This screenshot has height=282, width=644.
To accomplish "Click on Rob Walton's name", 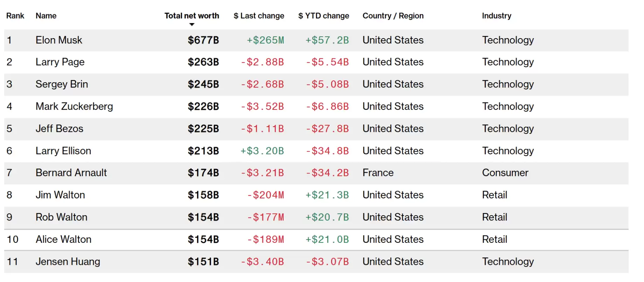I will 61,217.
